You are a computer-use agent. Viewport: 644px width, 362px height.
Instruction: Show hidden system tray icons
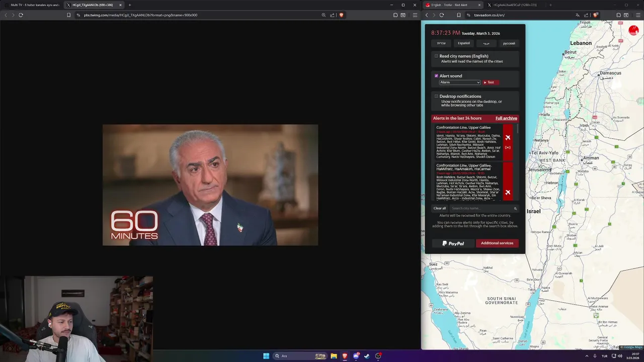pyautogui.click(x=587, y=356)
